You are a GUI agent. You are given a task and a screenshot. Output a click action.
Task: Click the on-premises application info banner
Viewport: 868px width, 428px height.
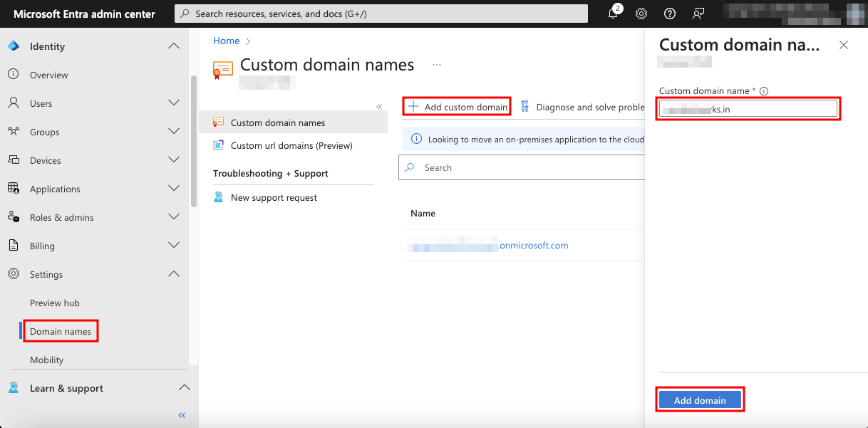[524, 140]
